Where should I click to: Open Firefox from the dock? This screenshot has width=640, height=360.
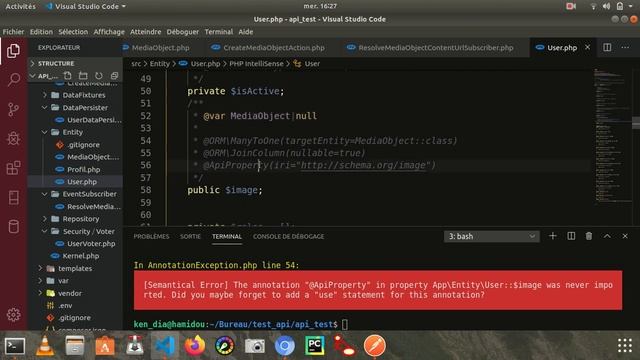click(195, 346)
